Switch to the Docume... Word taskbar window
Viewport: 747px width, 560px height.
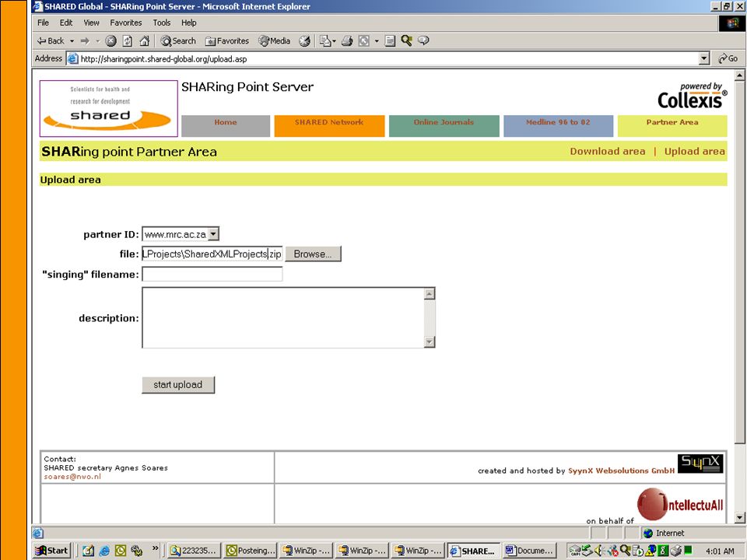click(x=529, y=551)
